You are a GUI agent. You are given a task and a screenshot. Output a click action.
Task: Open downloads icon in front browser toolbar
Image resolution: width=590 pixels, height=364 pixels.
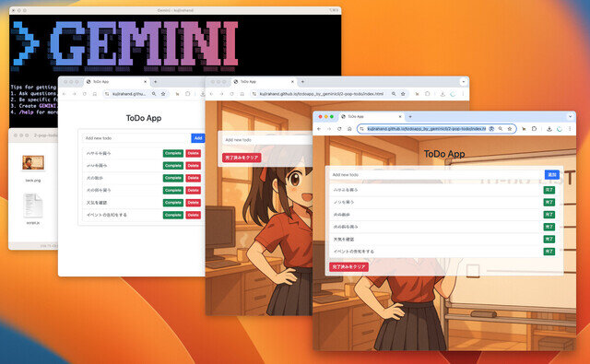pos(549,129)
